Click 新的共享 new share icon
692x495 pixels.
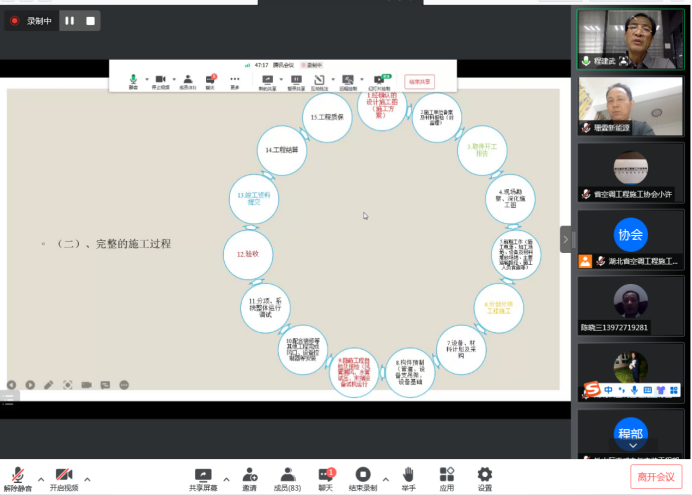tap(267, 82)
